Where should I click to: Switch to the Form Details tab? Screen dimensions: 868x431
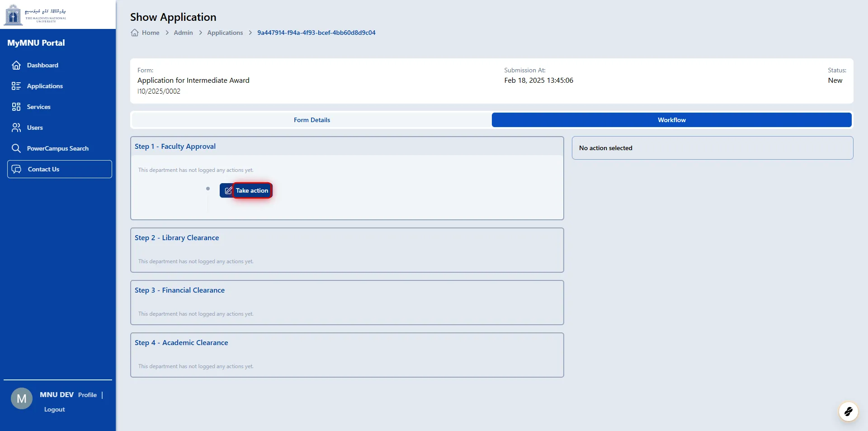[x=312, y=120]
